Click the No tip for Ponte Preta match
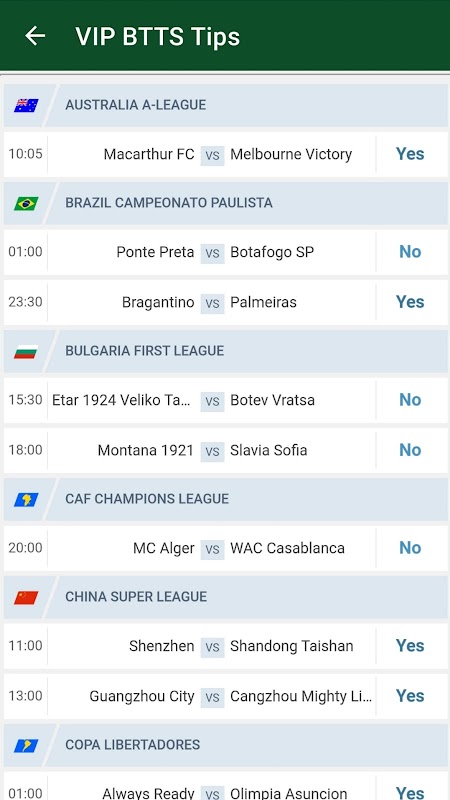Image resolution: width=450 pixels, height=800 pixels. click(410, 252)
